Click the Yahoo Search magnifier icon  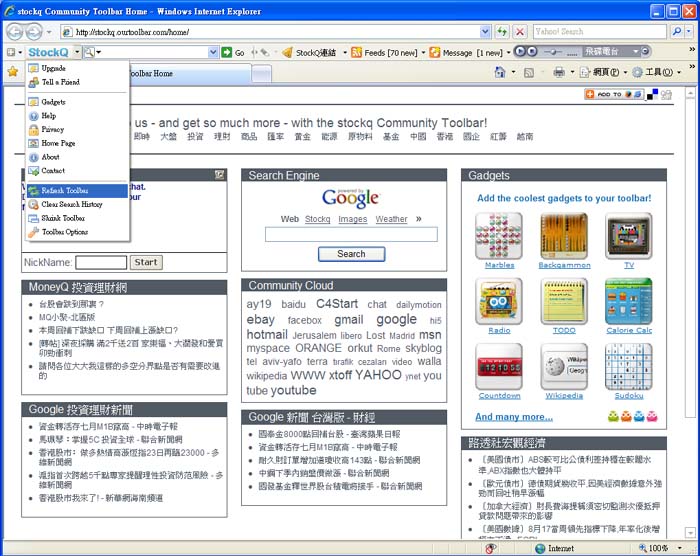point(677,31)
